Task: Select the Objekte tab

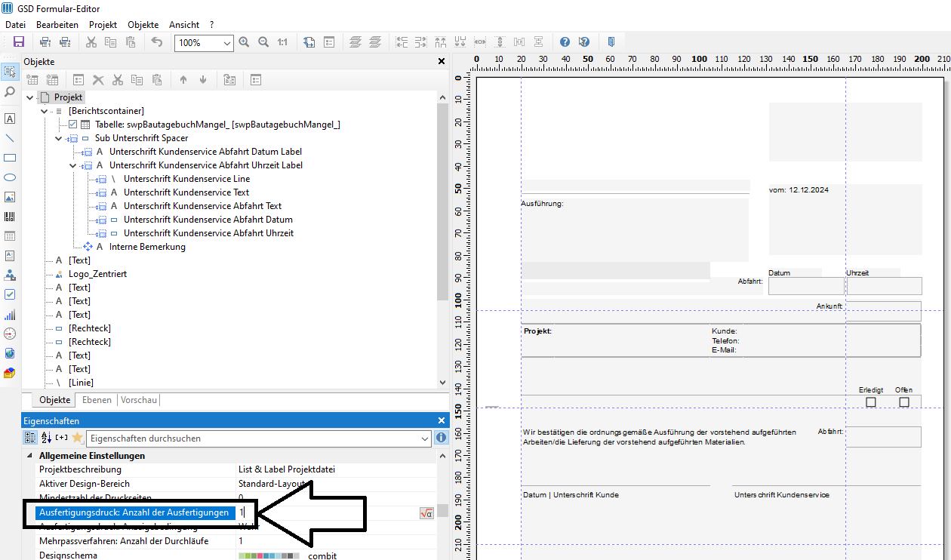Action: coord(54,400)
